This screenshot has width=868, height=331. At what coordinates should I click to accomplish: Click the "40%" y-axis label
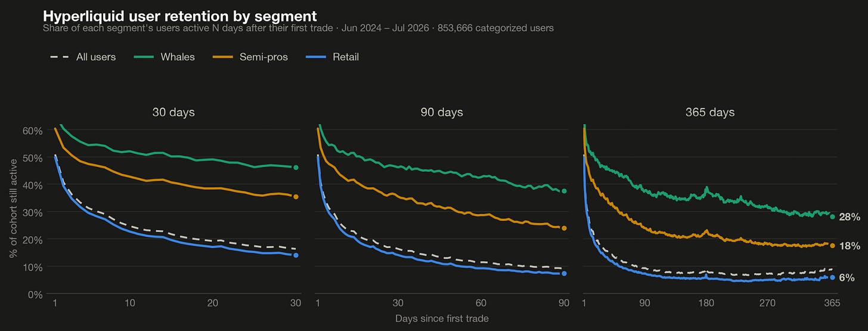click(x=33, y=185)
